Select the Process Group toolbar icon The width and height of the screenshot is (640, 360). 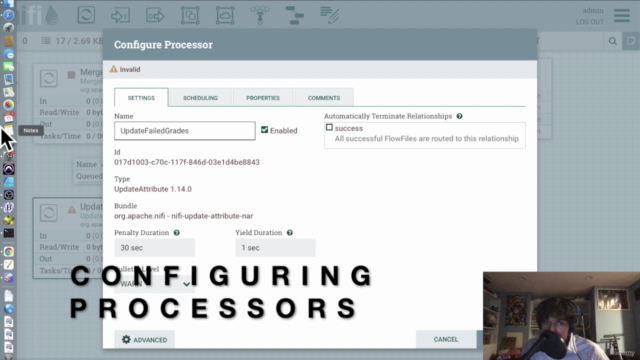pyautogui.click(x=190, y=15)
